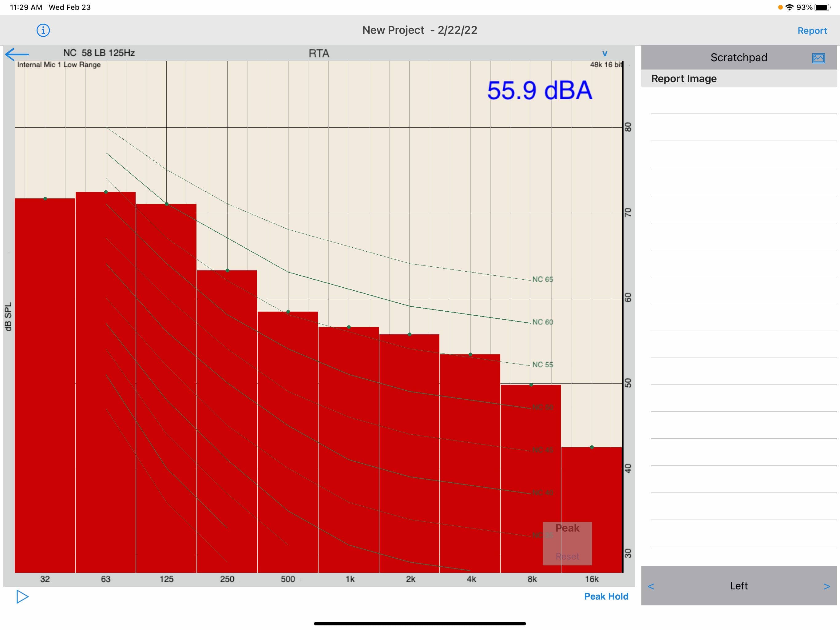The width and height of the screenshot is (840, 630).
Task: Expand the blue v dropdown arrow
Action: pyautogui.click(x=604, y=54)
